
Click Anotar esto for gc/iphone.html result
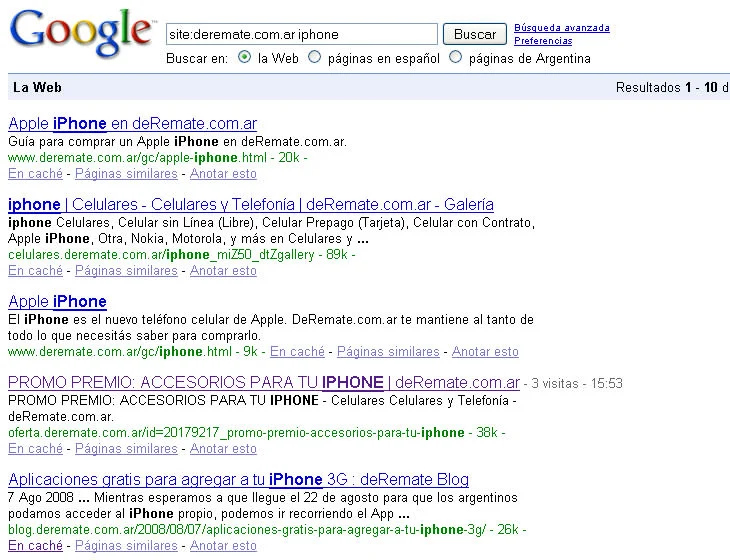pos(485,351)
